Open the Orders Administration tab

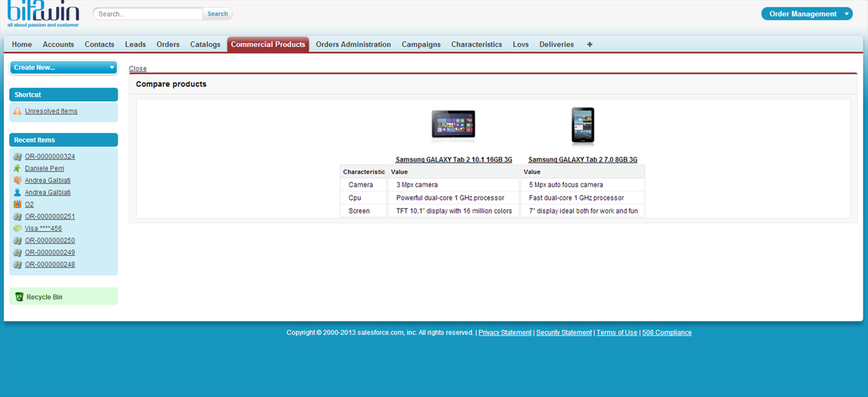pos(353,45)
